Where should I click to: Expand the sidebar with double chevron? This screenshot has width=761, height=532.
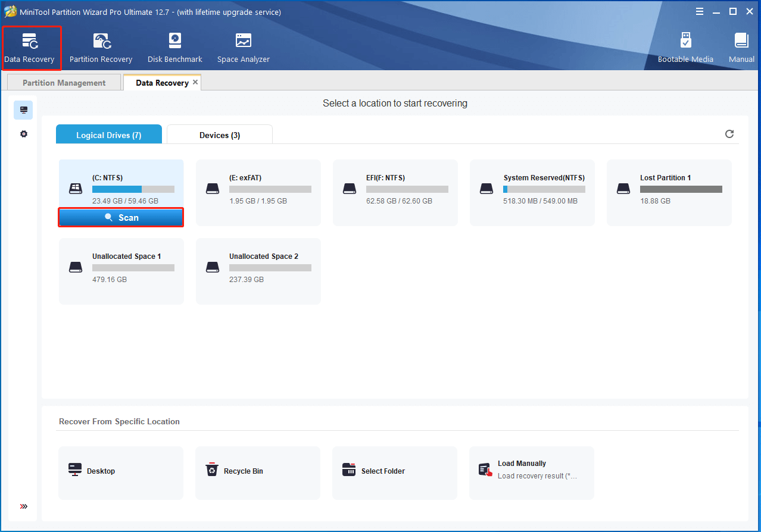[x=24, y=506]
